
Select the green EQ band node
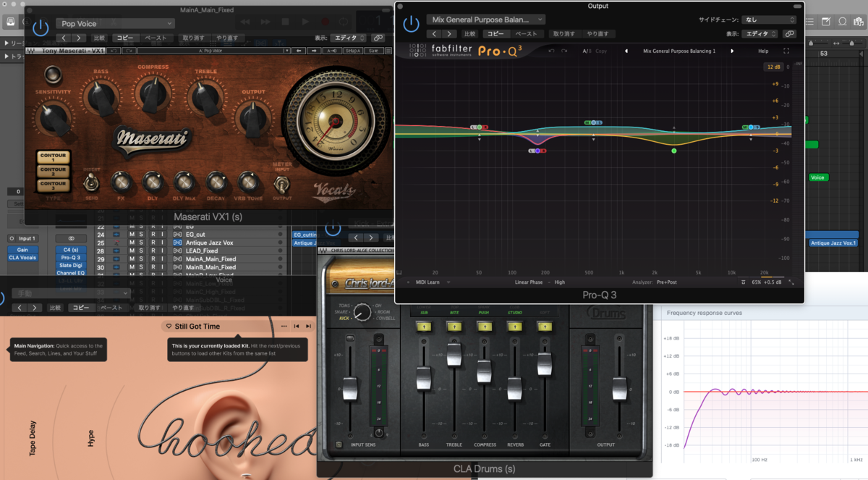pos(674,151)
